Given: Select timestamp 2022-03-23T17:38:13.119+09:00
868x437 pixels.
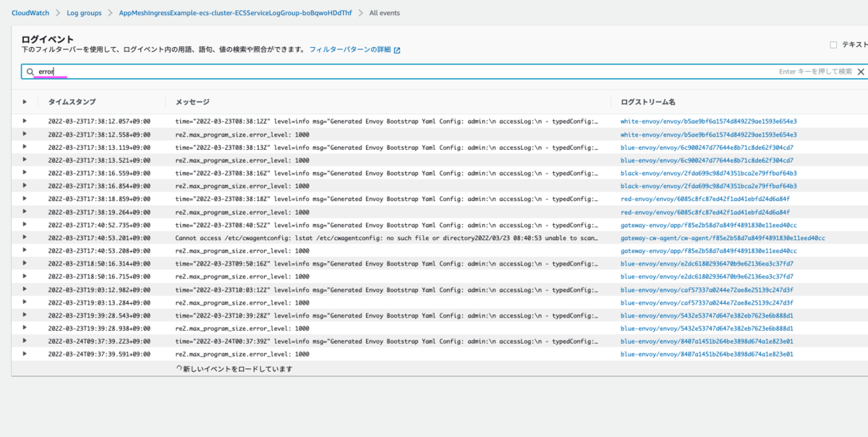Looking at the screenshot, I should [99, 147].
